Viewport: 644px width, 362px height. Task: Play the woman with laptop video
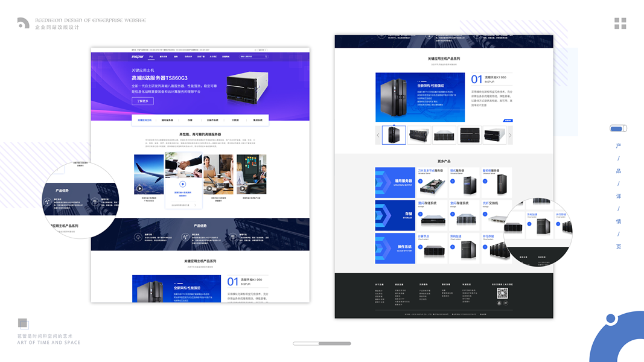click(x=209, y=188)
